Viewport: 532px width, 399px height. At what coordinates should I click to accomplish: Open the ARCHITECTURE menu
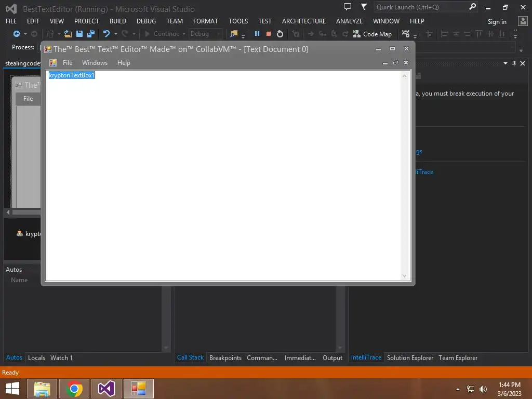tap(303, 21)
